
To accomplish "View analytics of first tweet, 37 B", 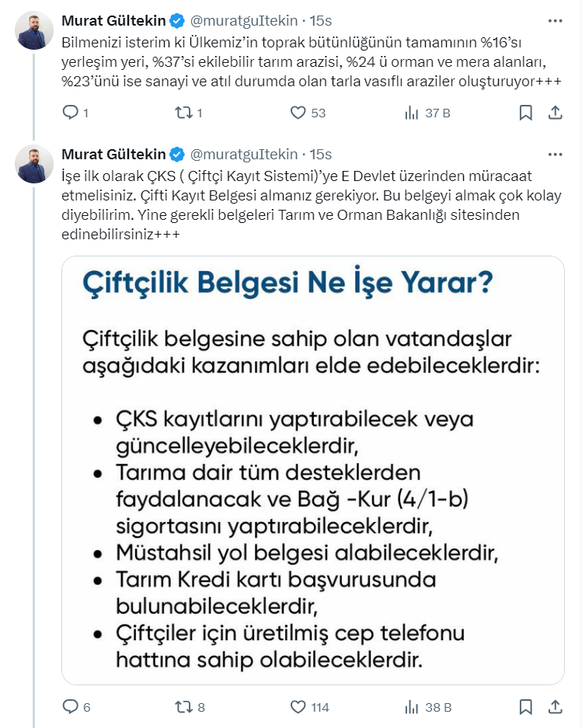I will tap(412, 113).
